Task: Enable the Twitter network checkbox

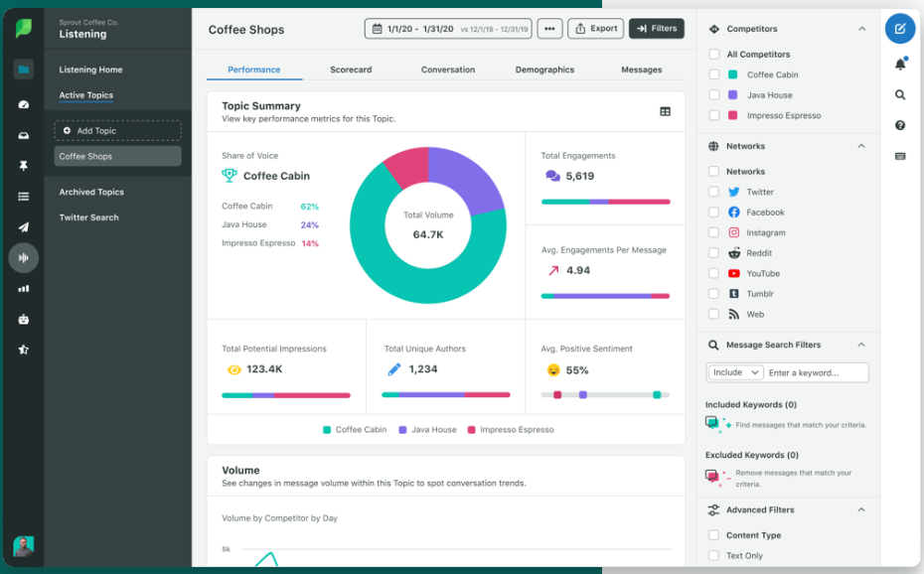Action: (x=713, y=192)
